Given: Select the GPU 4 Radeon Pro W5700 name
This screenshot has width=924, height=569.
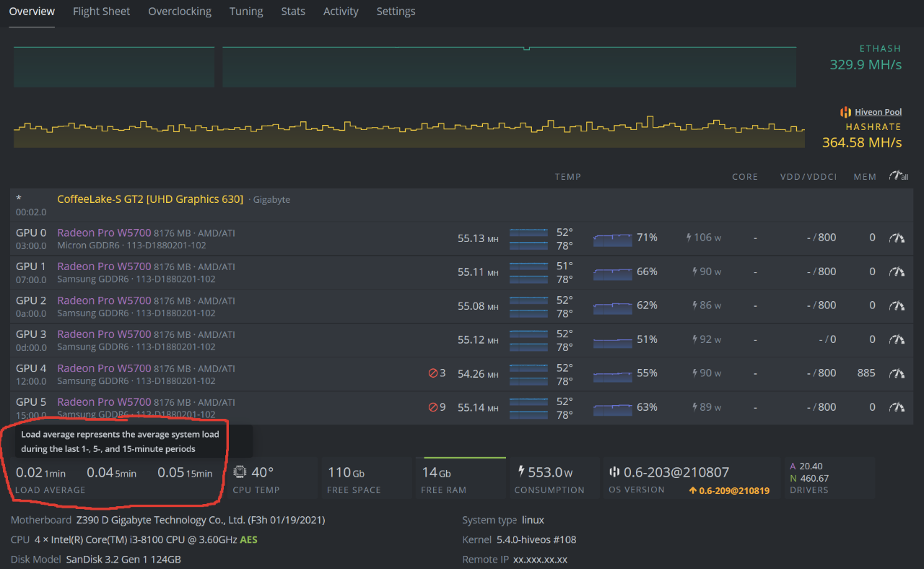Looking at the screenshot, I should click(x=104, y=368).
